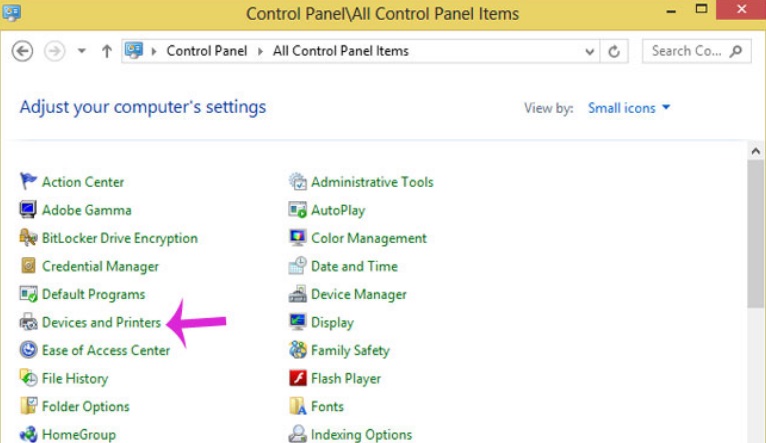
Task: Click the Fonts folder icon
Action: click(297, 406)
